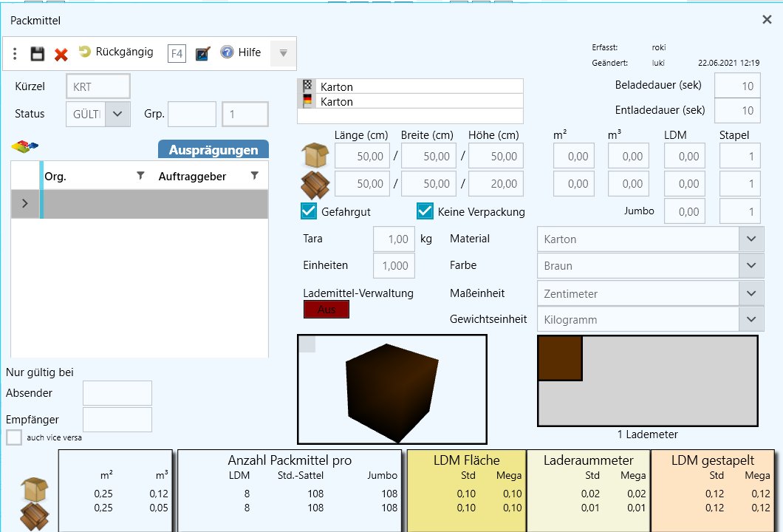Click the Absender input field
Viewport: 783px width, 532px height.
point(117,393)
